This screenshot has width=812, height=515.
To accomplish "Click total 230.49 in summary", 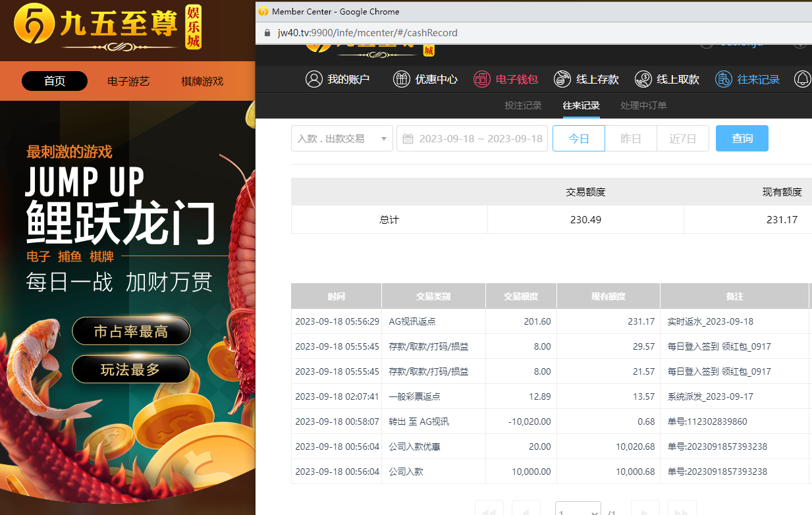I will 585,220.
